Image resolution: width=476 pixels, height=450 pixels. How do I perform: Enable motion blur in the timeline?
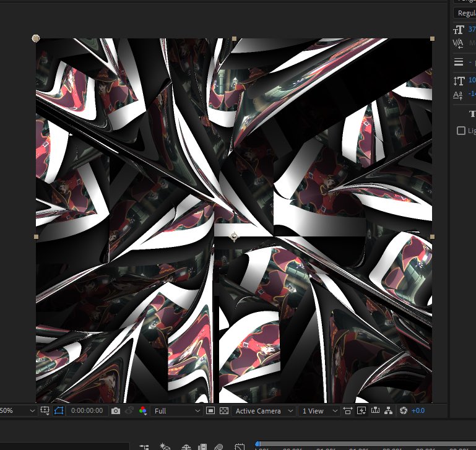219,447
